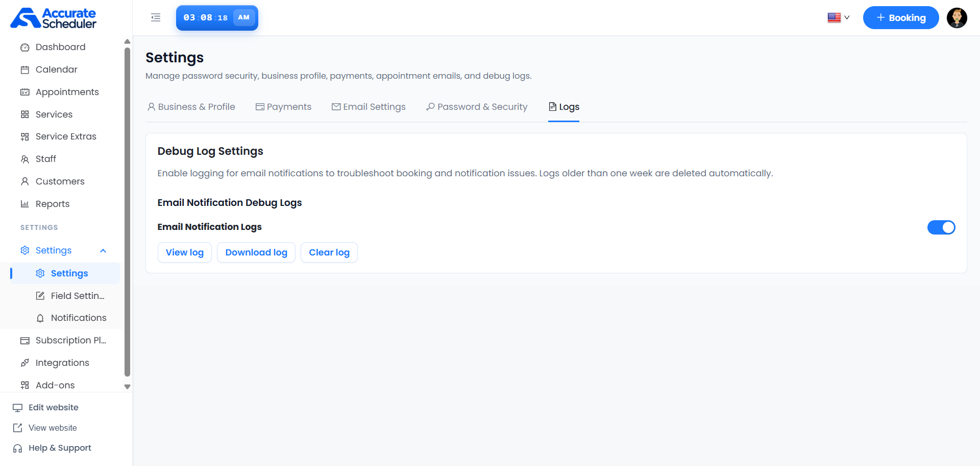Click the Notifications bell icon

coord(40,318)
